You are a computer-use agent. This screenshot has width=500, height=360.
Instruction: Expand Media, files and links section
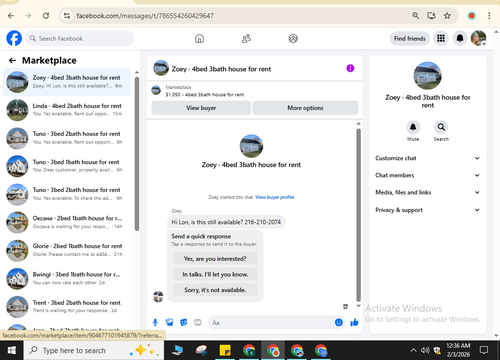428,192
